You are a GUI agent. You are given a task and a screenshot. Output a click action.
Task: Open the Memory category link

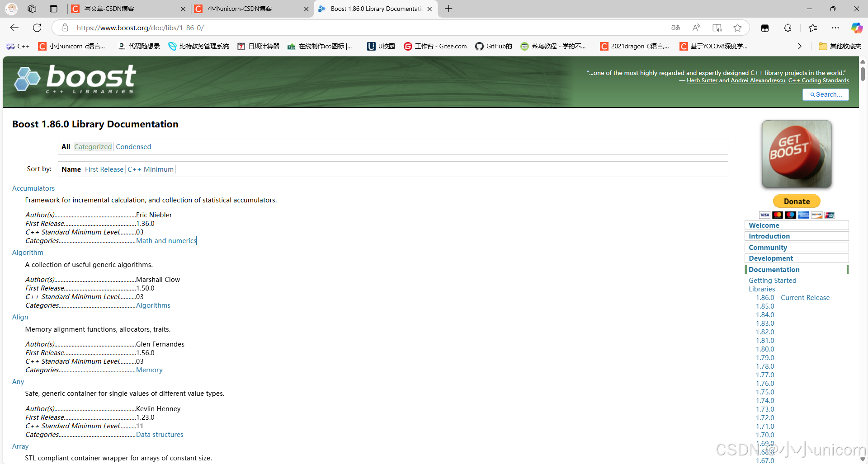tap(149, 370)
